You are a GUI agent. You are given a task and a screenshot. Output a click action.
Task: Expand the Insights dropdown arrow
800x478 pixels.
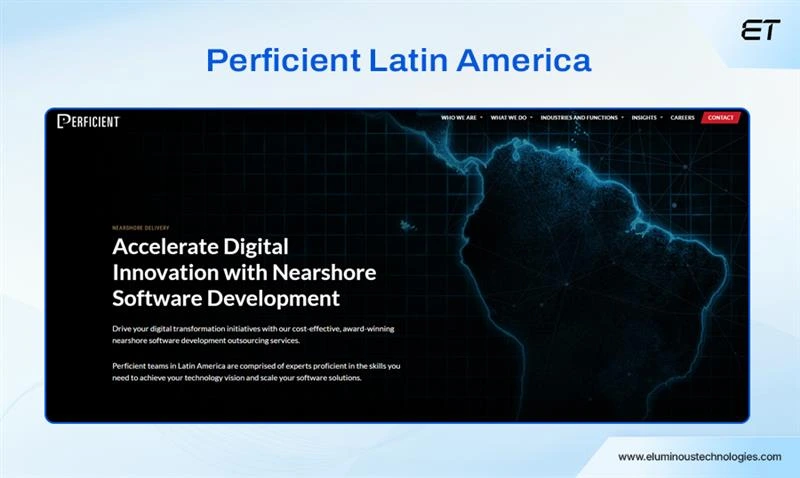[661, 118]
